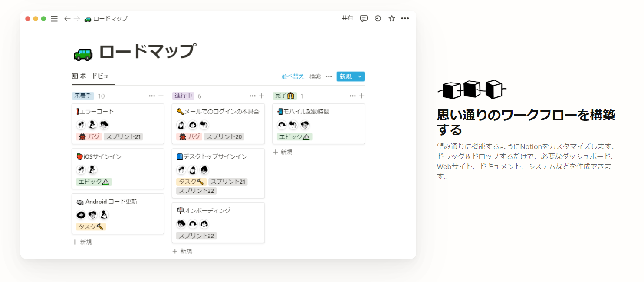Click エピック tag on iOSサインイン card
This screenshot has width=644, height=282.
click(94, 182)
